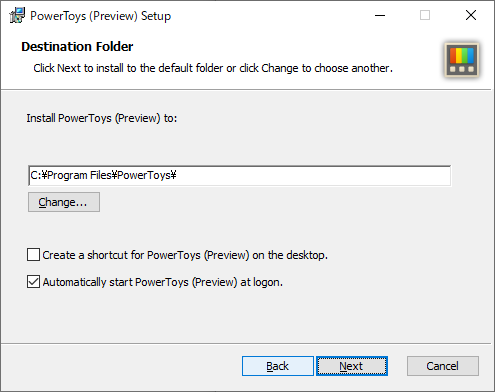Open the Change... folder browser
Viewport: 495px width, 392px height.
tap(64, 202)
